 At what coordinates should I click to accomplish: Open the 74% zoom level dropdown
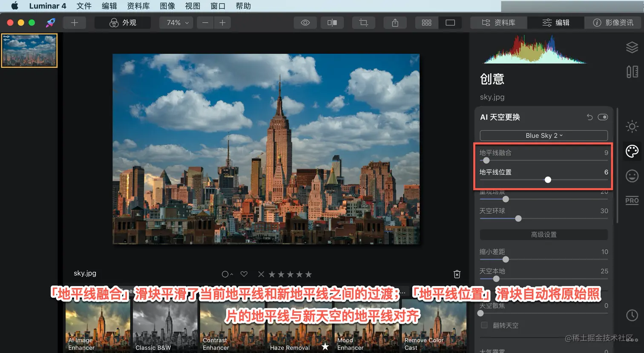(176, 23)
